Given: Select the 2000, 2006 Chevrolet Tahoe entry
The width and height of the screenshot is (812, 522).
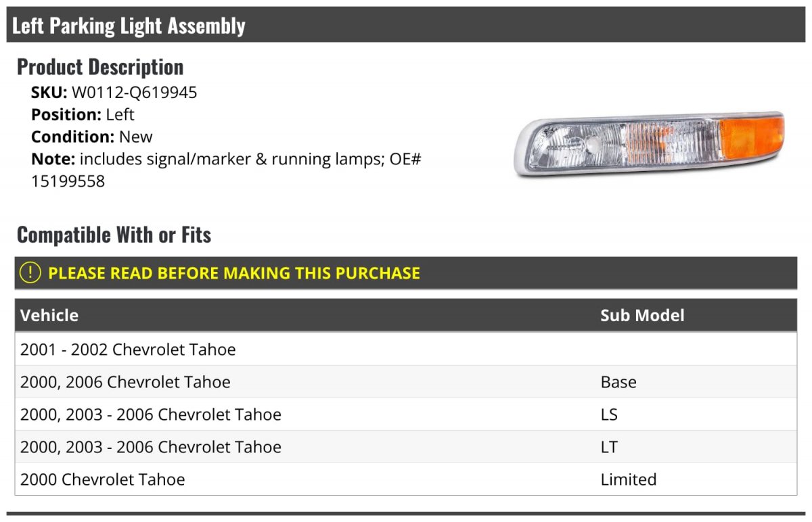Looking at the screenshot, I should [x=125, y=382].
